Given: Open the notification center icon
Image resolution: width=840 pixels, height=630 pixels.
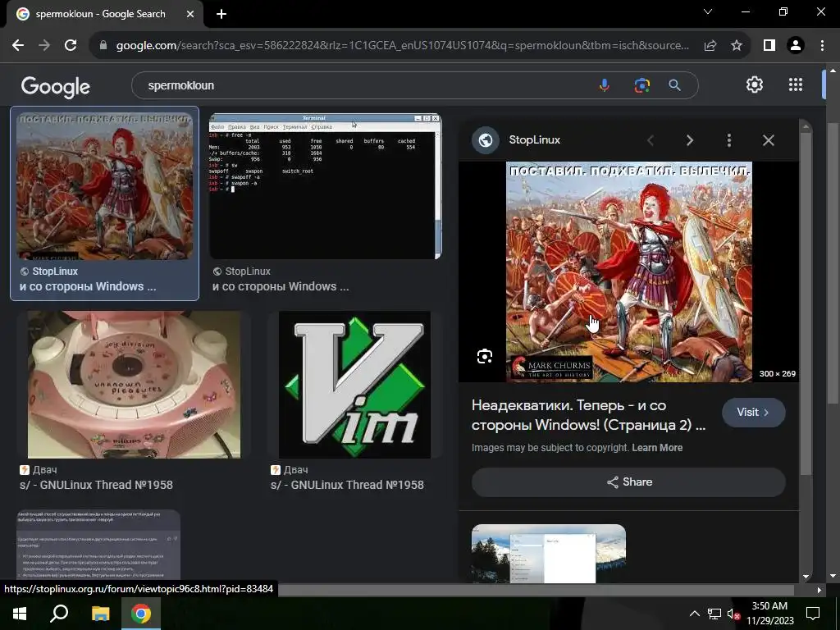Looking at the screenshot, I should pos(813,614).
